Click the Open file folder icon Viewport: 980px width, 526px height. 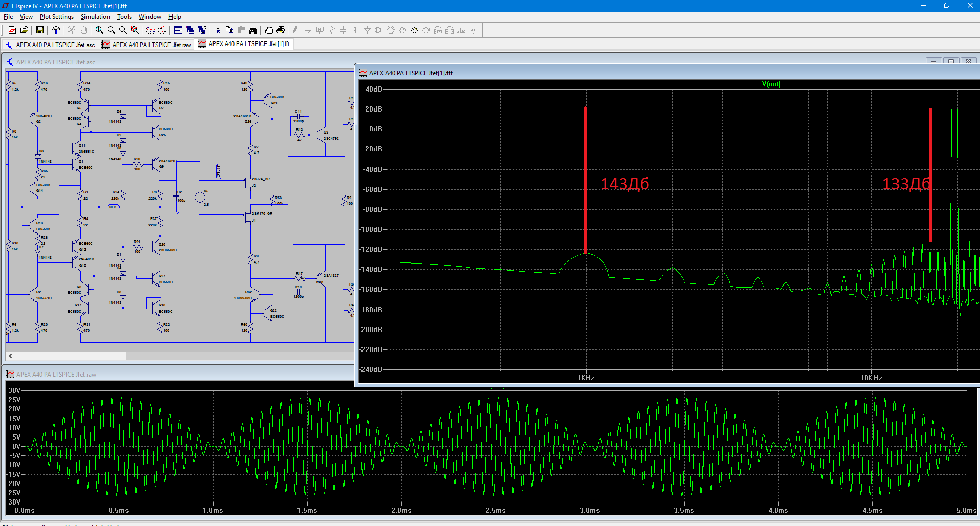click(24, 30)
